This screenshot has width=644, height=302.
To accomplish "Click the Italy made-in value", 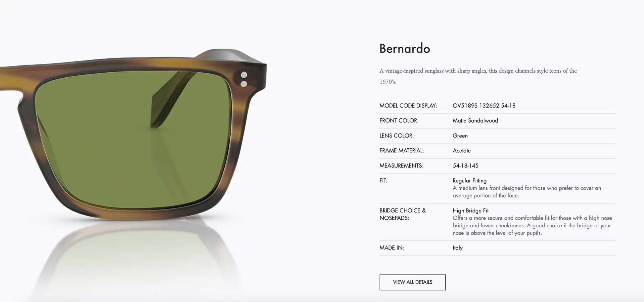I will pos(457,248).
